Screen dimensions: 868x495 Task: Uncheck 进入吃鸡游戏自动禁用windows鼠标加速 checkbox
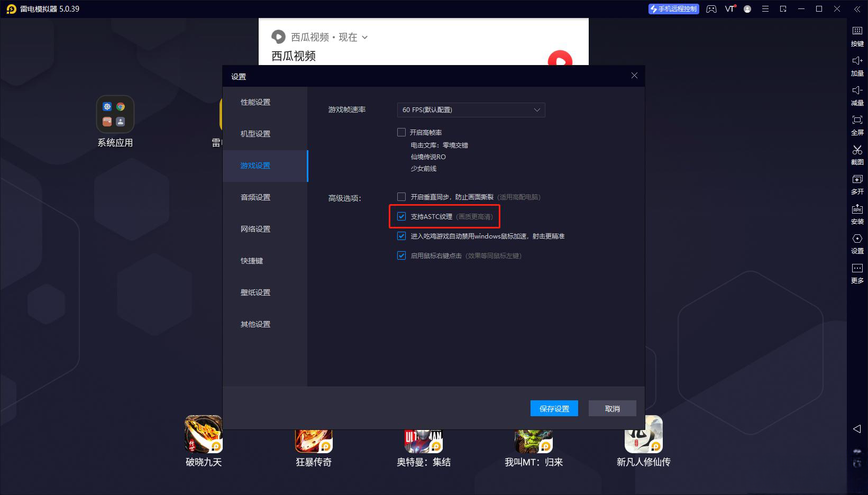401,236
